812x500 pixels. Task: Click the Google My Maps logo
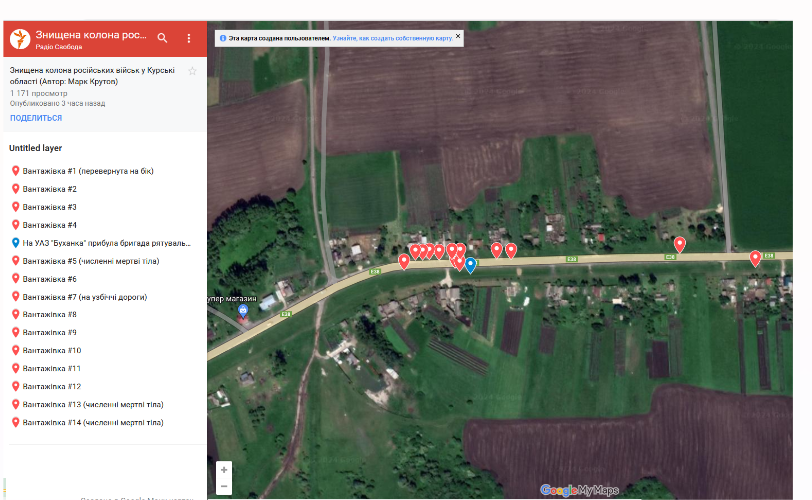(579, 489)
